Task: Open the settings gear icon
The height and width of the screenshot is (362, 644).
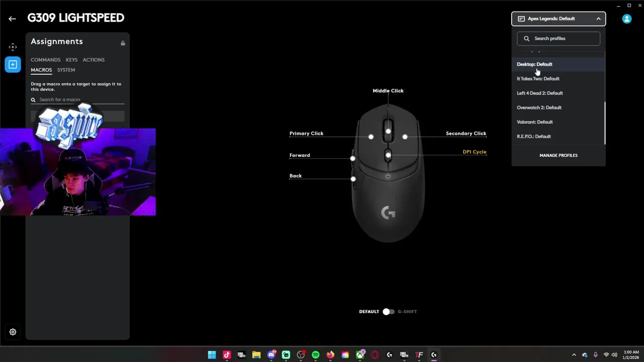Action: tap(13, 332)
